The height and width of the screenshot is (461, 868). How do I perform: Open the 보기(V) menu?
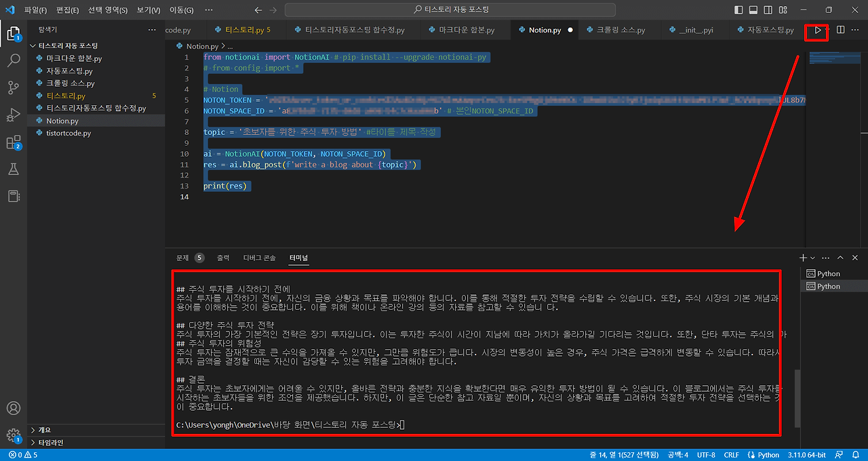coord(148,10)
